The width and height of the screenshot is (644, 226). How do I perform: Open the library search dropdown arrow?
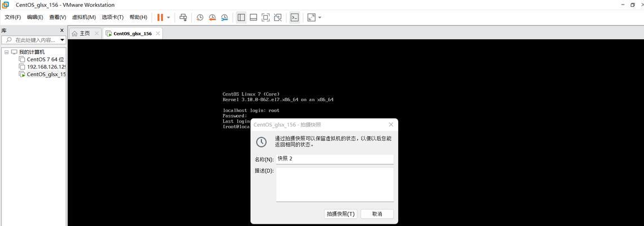coord(62,40)
